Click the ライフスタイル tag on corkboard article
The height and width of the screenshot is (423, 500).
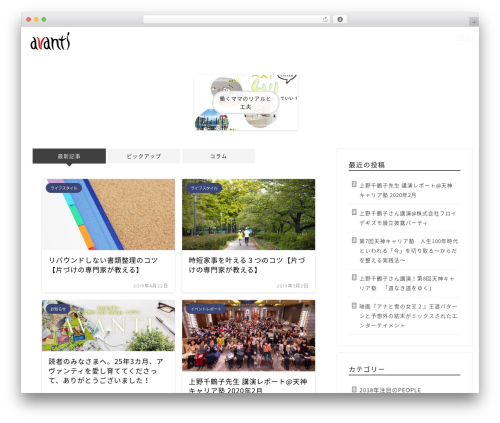tap(64, 188)
